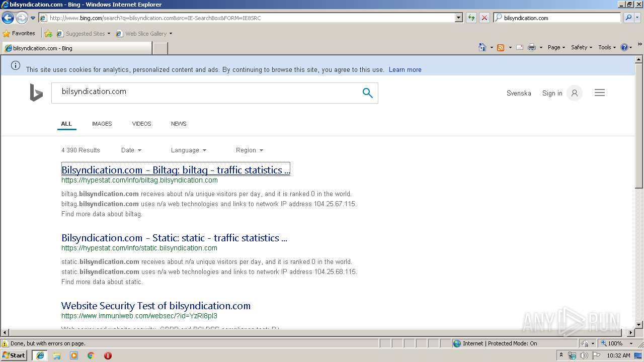Click scroll down arrow of page

[x=639, y=324]
